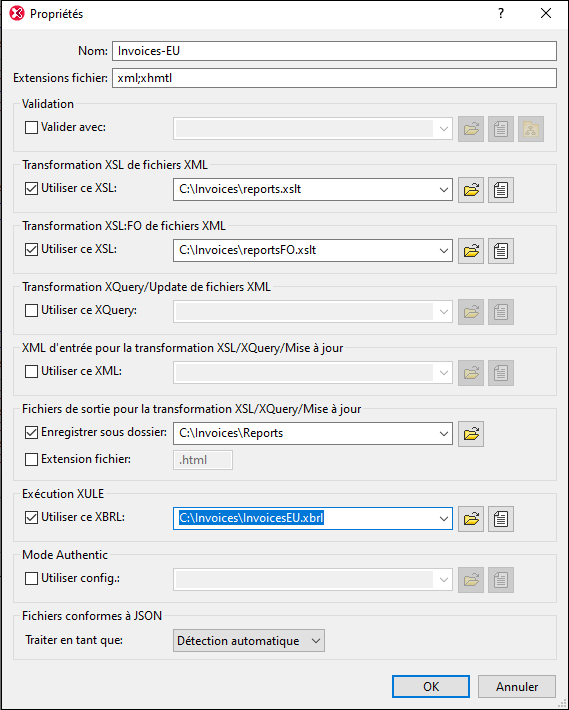Browse for XSL file reports.xslt folder icon
The height and width of the screenshot is (710, 569).
tap(471, 190)
